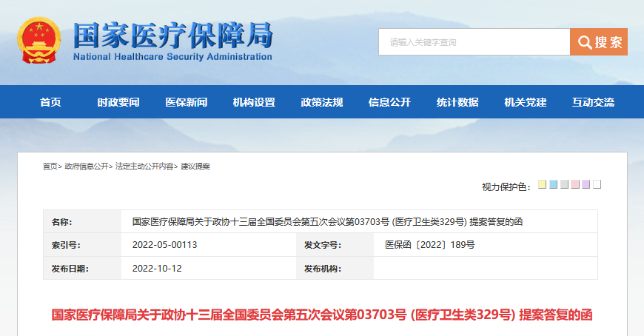Open the 时政要闻 navigation item
644x336 pixels.
tap(118, 102)
